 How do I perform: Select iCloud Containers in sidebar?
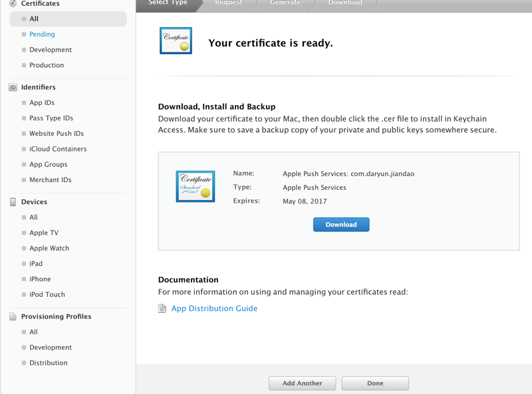(x=58, y=149)
